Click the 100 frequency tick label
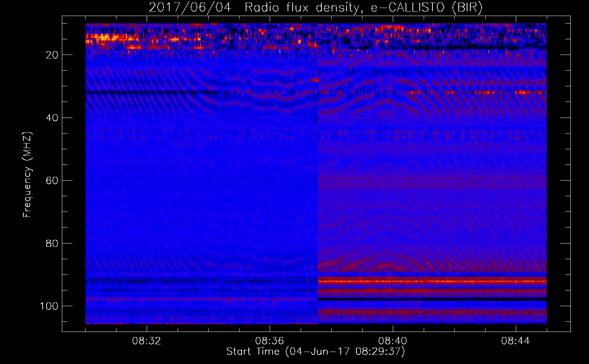Viewport: 589px width, 364px height. [49, 306]
